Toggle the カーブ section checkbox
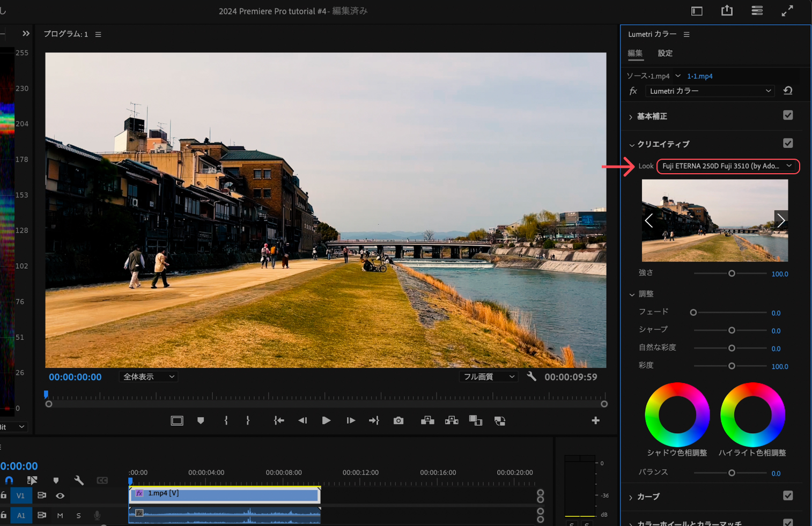The width and height of the screenshot is (812, 526). (787, 496)
